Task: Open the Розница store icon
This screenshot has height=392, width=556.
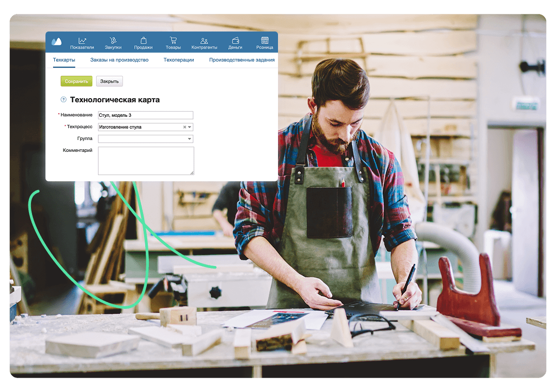Action: pos(265,40)
